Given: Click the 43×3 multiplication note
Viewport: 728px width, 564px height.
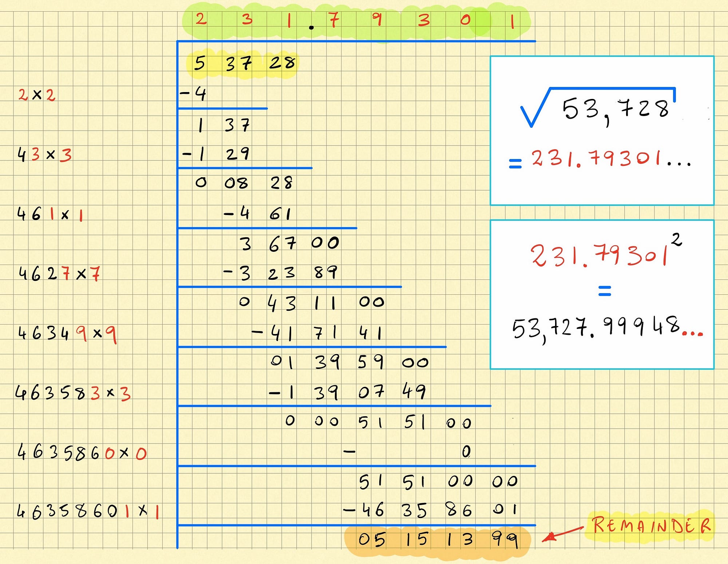Looking at the screenshot, I should click(x=44, y=155).
